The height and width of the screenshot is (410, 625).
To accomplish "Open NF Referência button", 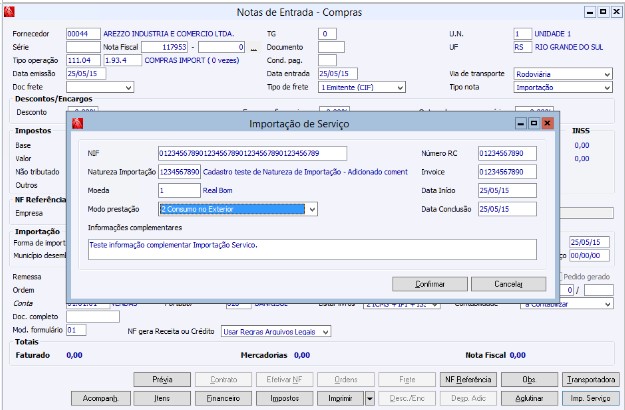I will click(468, 379).
